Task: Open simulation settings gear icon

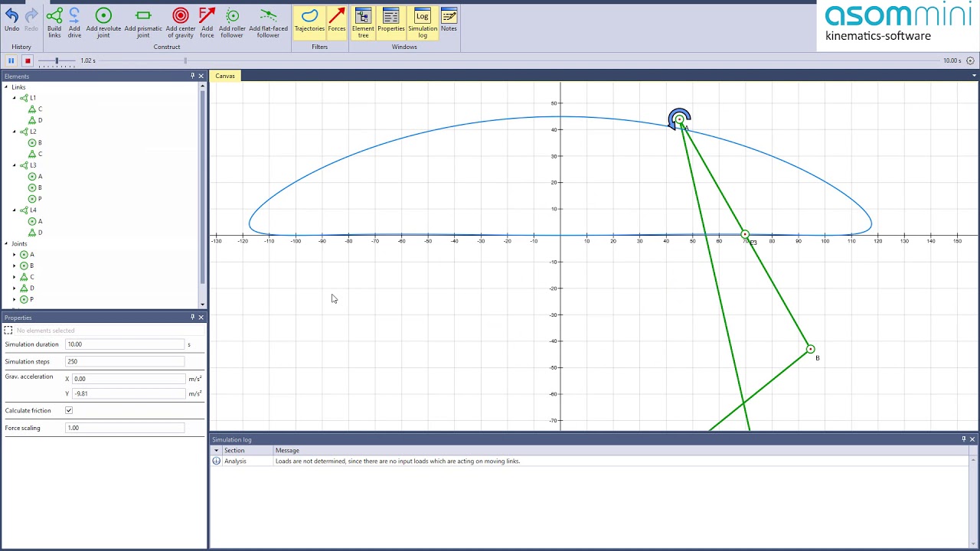Action: [x=970, y=60]
